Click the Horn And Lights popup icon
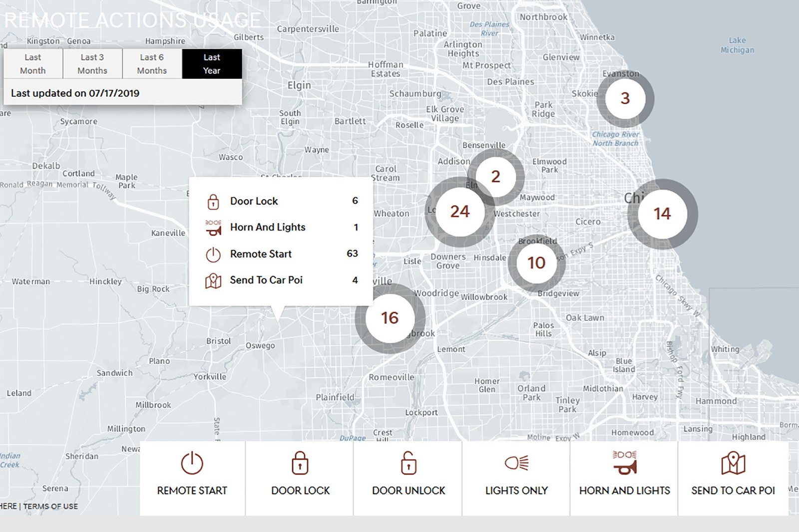The height and width of the screenshot is (532, 799). pyautogui.click(x=213, y=228)
